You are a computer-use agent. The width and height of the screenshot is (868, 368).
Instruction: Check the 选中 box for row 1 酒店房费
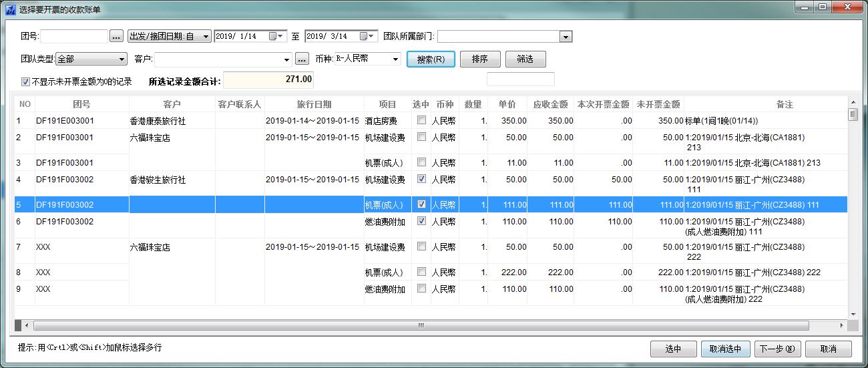tap(421, 121)
